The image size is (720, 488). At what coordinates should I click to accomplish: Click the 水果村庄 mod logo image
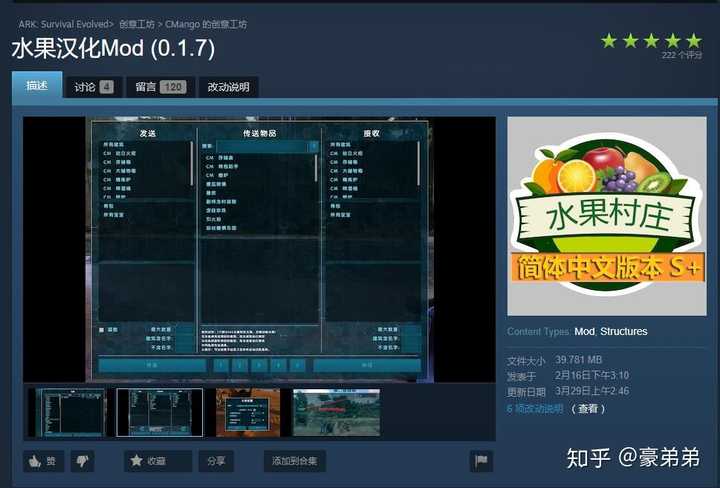[x=607, y=216]
